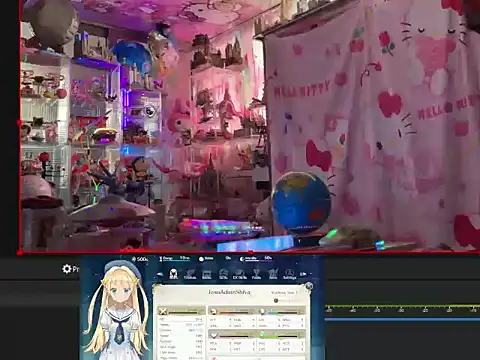Open the EX Skills menu icon
Image resolution: width=480 pixels, height=360 pixels.
[239, 274]
